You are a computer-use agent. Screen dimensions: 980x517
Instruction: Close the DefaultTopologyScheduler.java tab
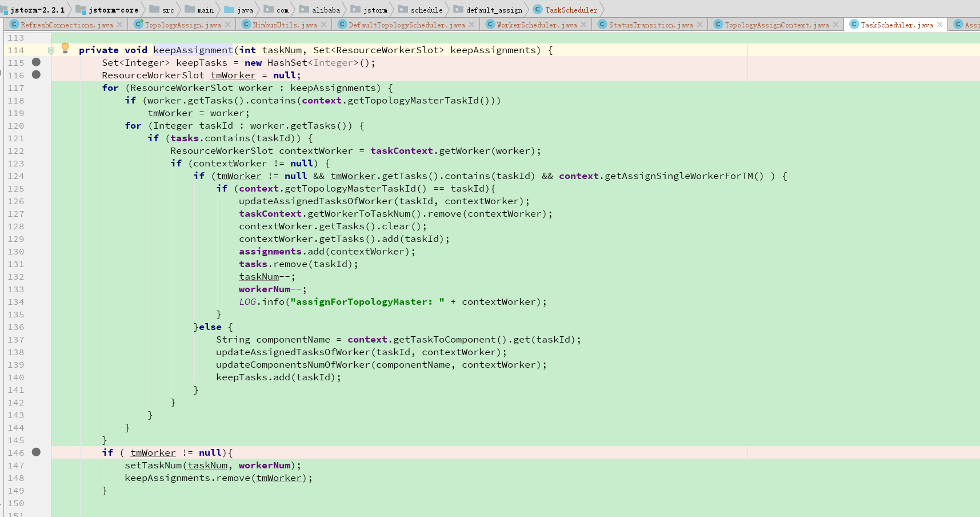pyautogui.click(x=471, y=25)
